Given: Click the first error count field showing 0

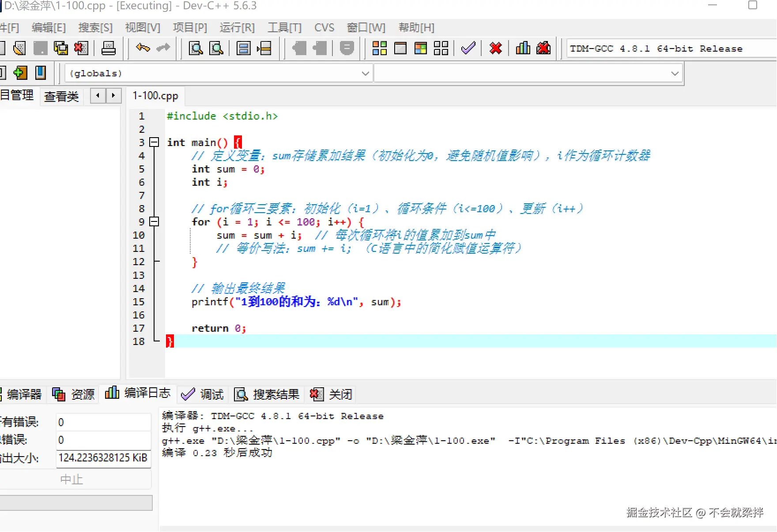Looking at the screenshot, I should (103, 422).
